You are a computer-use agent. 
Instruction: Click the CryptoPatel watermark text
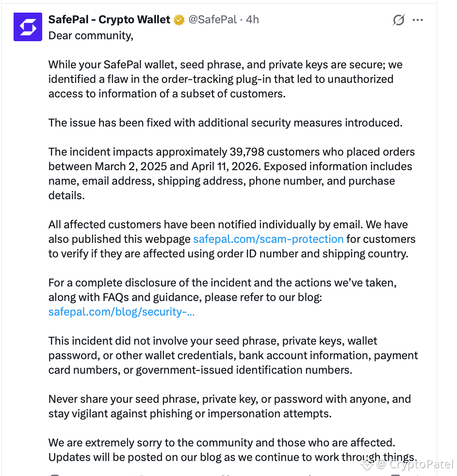(x=421, y=464)
